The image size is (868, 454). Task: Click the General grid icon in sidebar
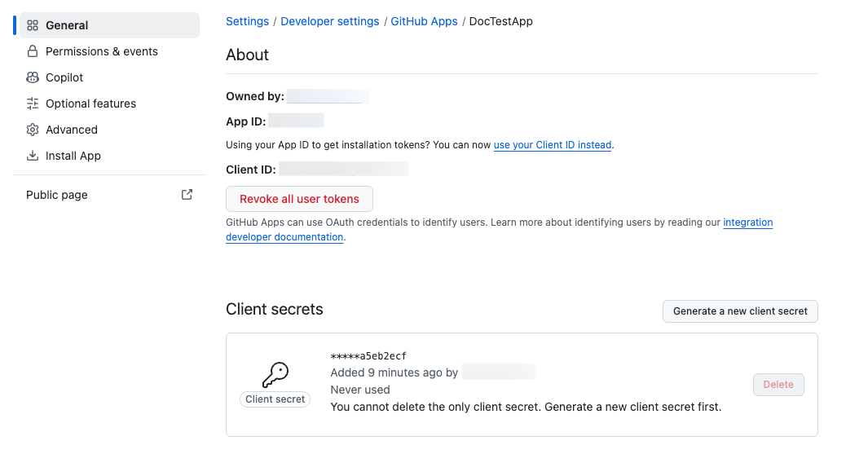click(33, 25)
